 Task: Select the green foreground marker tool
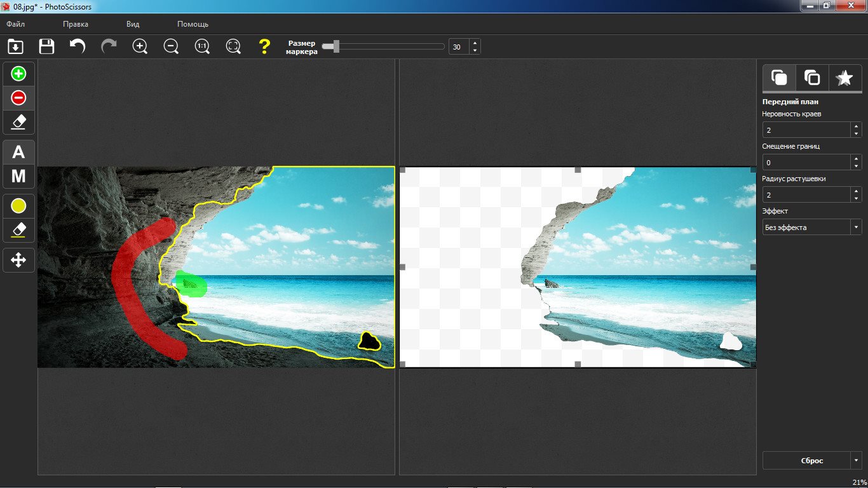click(19, 74)
